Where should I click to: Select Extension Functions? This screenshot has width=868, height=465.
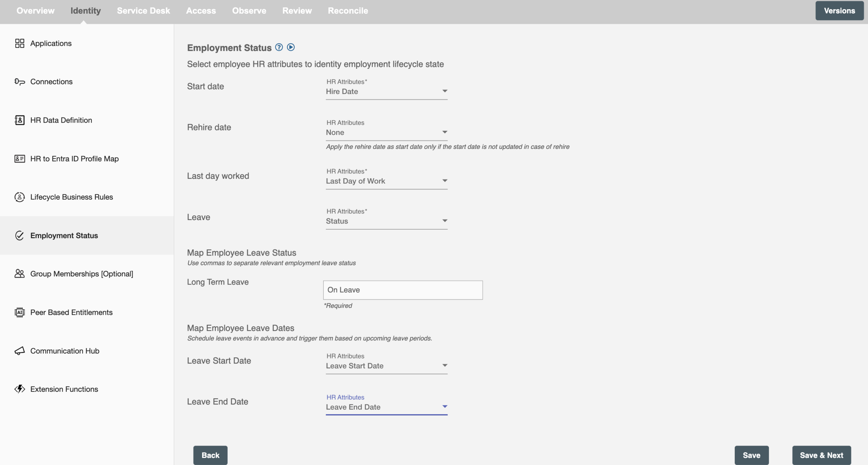87,389
